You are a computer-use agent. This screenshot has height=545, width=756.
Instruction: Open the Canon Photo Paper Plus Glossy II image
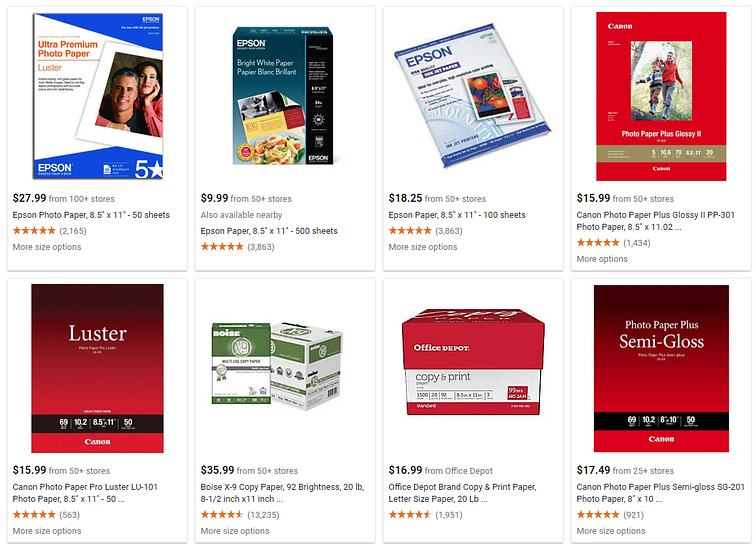point(661,96)
